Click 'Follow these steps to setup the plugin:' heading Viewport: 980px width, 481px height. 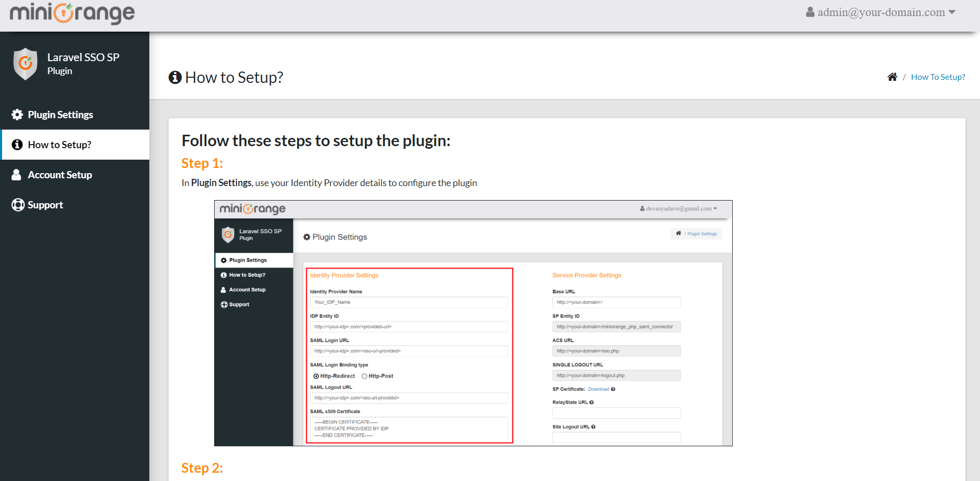(316, 140)
